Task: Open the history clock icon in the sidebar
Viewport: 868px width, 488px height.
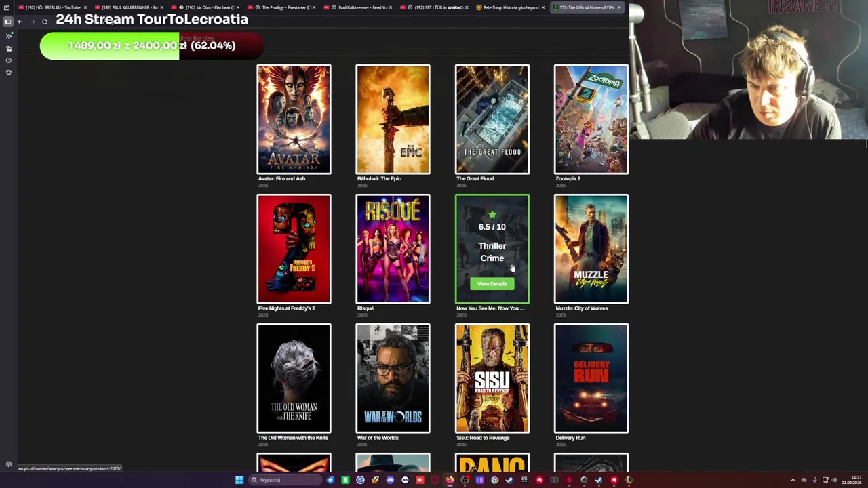Action: [x=8, y=60]
